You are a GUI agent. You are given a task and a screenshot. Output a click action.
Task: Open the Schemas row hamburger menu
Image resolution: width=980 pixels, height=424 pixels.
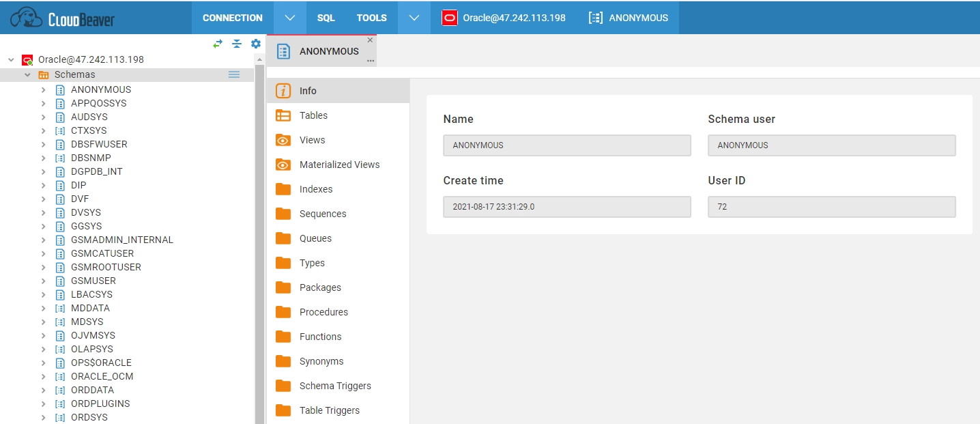click(x=234, y=74)
